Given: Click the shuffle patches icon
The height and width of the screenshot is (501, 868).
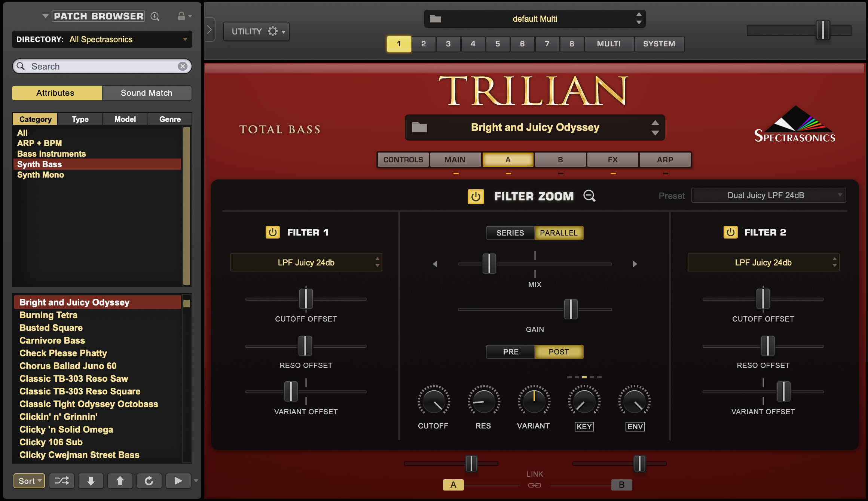Looking at the screenshot, I should [62, 480].
